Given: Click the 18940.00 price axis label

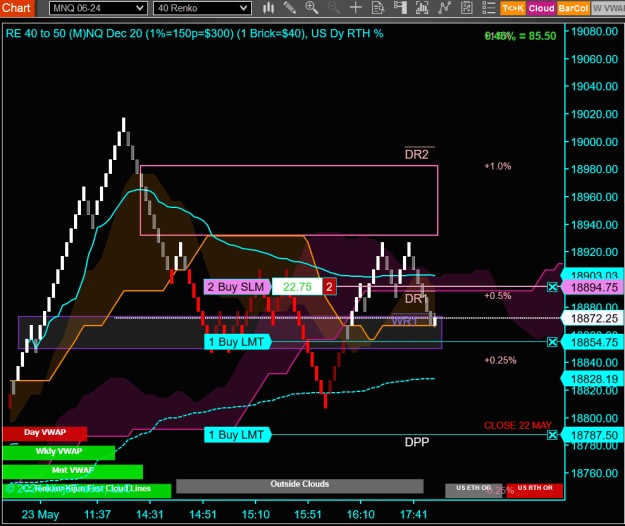Looking at the screenshot, I should pyautogui.click(x=594, y=225).
